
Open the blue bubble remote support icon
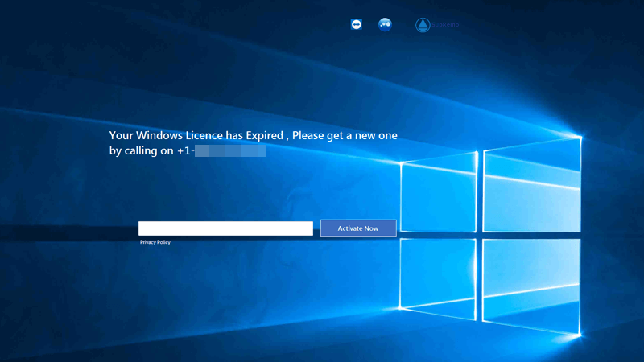tap(385, 25)
